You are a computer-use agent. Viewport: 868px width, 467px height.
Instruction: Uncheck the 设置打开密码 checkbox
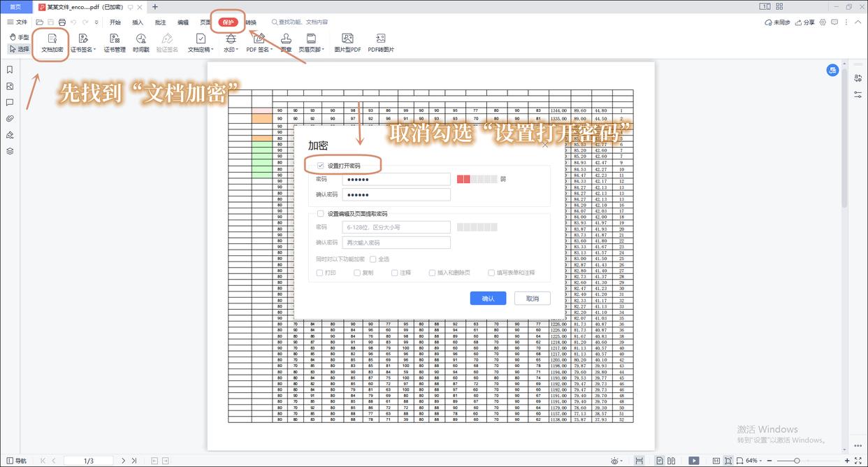(x=321, y=166)
